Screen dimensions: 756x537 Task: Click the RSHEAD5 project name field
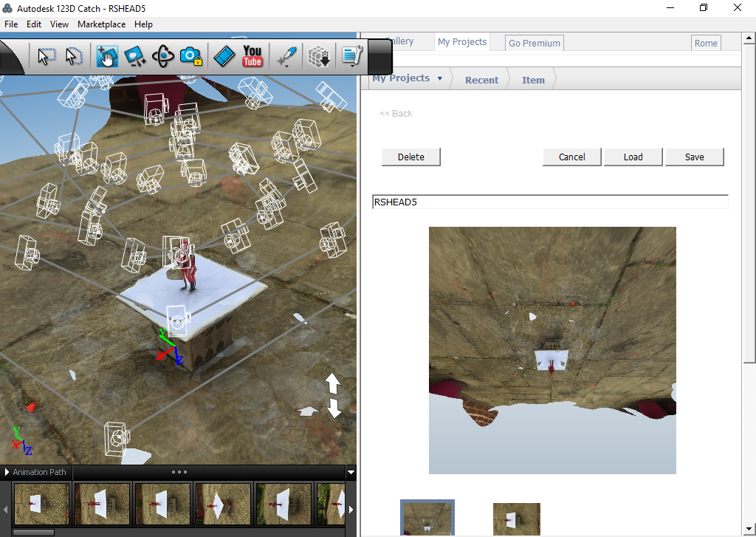click(x=550, y=202)
